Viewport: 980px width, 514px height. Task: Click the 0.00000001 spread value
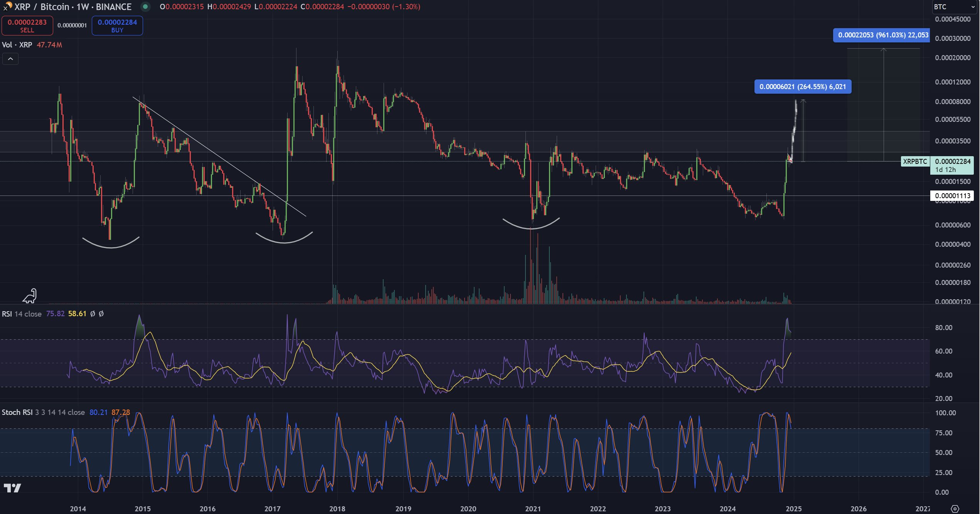coord(72,25)
